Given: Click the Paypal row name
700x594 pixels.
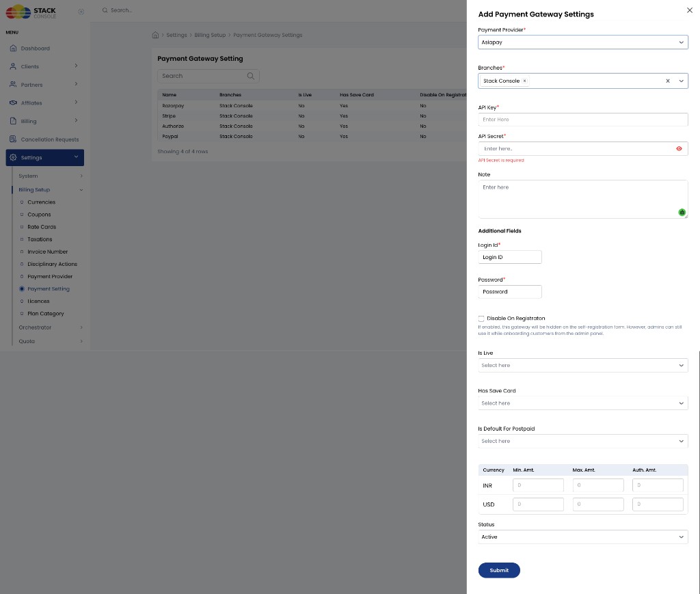Looking at the screenshot, I should click(x=170, y=137).
